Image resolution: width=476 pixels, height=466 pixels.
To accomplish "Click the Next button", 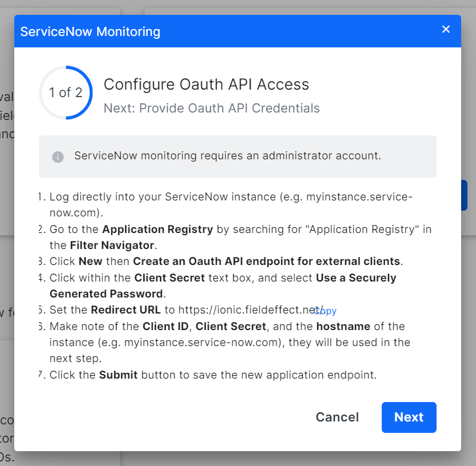I will (409, 417).
